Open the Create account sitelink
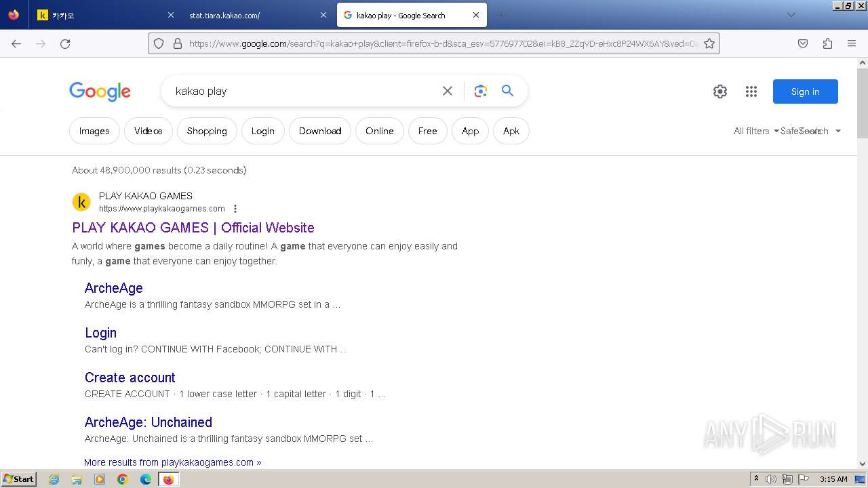The image size is (868, 488). point(130,378)
